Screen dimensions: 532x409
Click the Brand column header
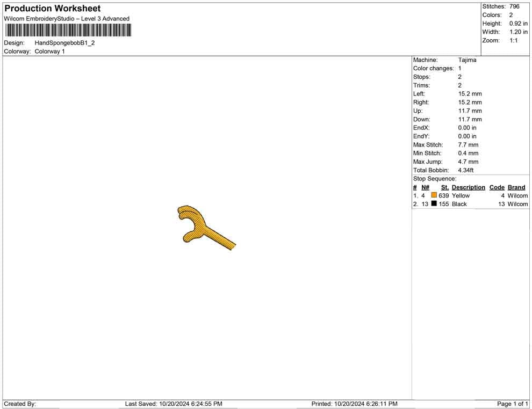pyautogui.click(x=516, y=187)
